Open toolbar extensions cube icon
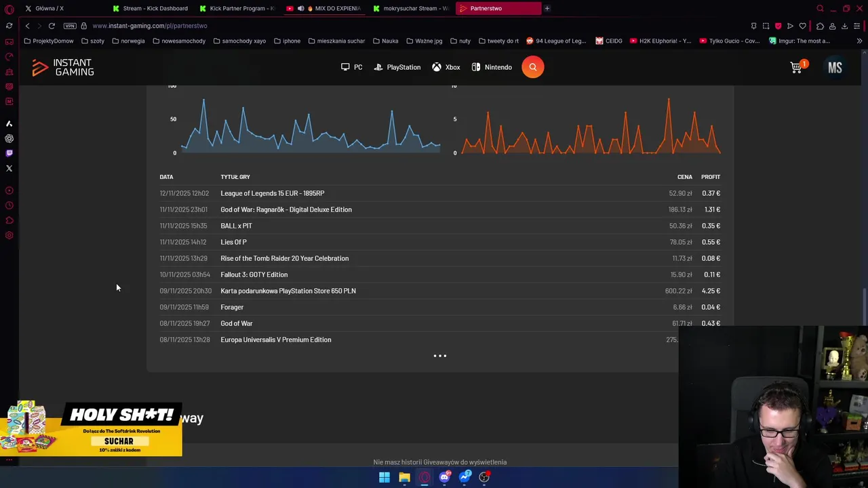868x488 pixels. point(820,26)
